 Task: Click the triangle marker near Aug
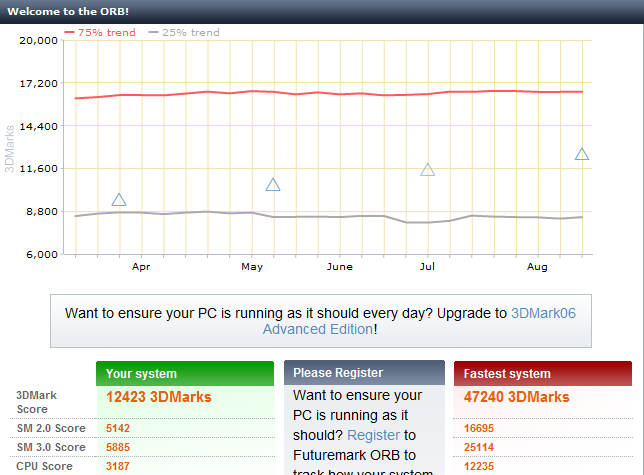pyautogui.click(x=582, y=154)
